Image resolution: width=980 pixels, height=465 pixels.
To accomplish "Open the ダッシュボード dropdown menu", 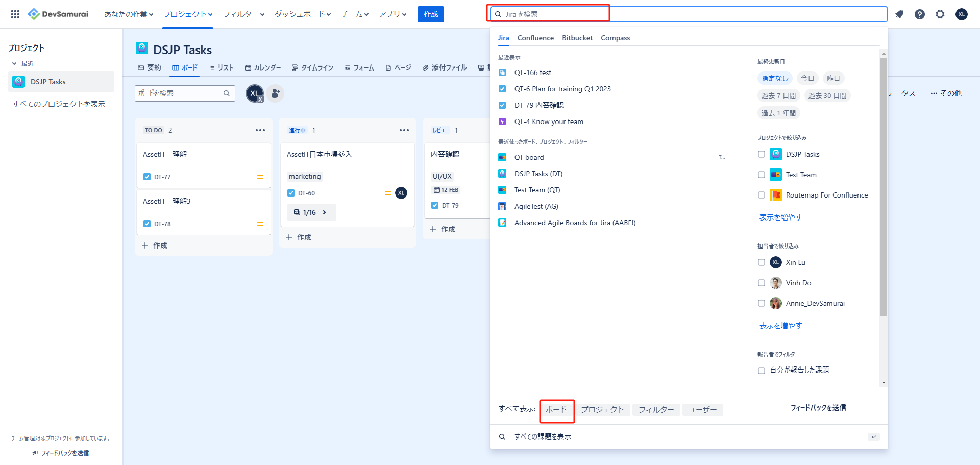I will click(303, 14).
